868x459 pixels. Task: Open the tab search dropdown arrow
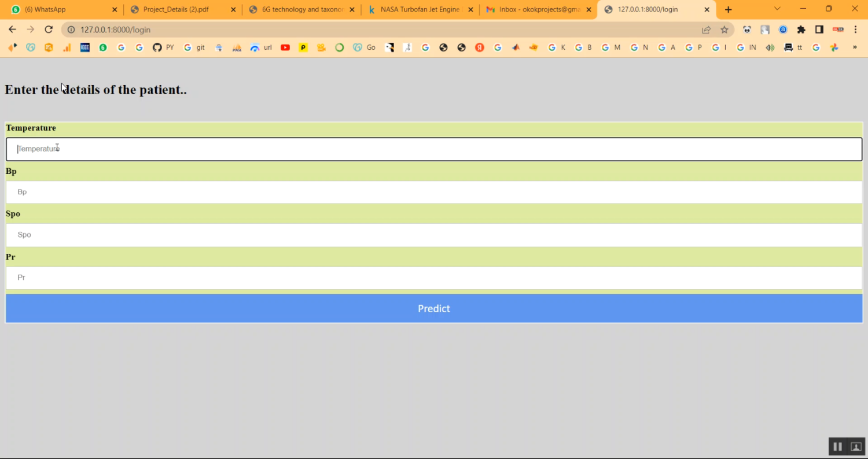pyautogui.click(x=777, y=9)
